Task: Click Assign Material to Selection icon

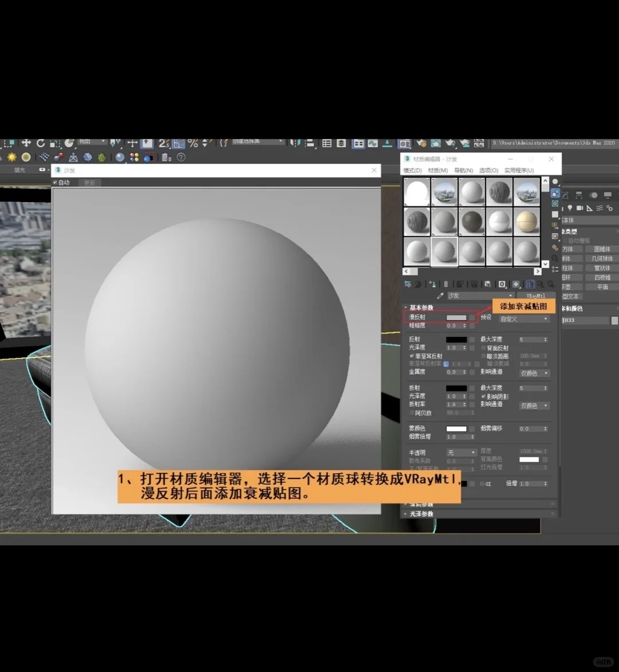Action: 432,284
